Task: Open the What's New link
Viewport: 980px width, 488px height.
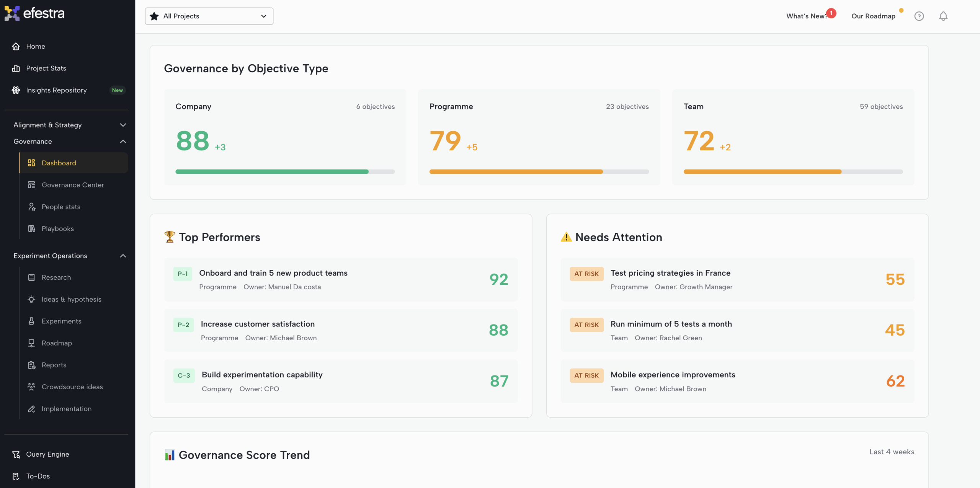Action: point(806,16)
